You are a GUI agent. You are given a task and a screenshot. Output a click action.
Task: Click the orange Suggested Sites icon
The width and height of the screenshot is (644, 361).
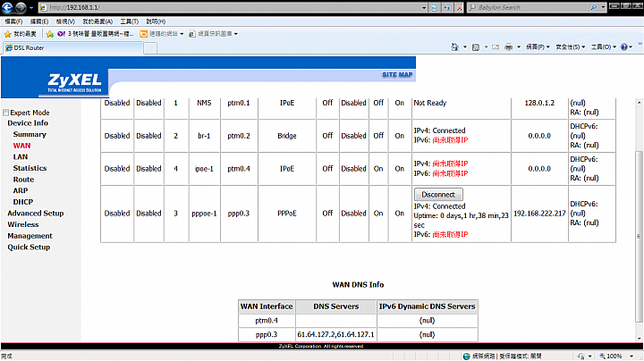pyautogui.click(x=143, y=34)
